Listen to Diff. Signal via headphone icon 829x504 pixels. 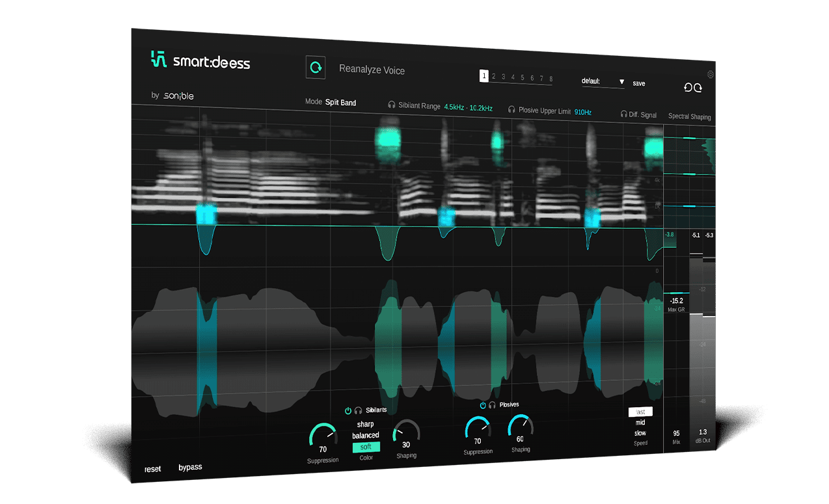coord(623,114)
